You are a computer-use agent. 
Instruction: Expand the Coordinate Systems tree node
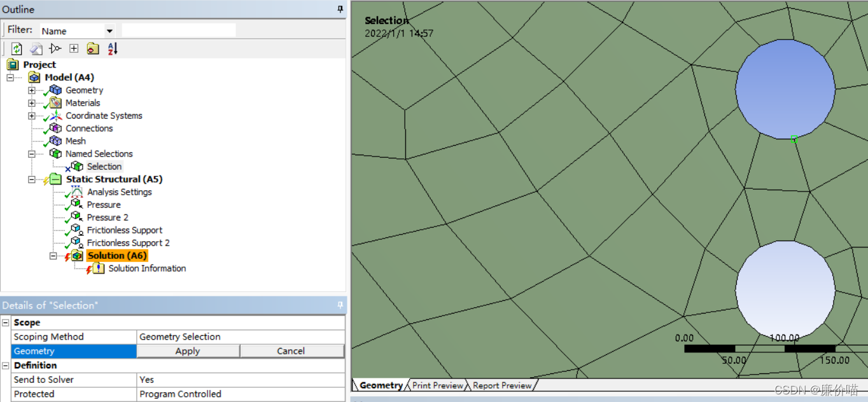[32, 116]
